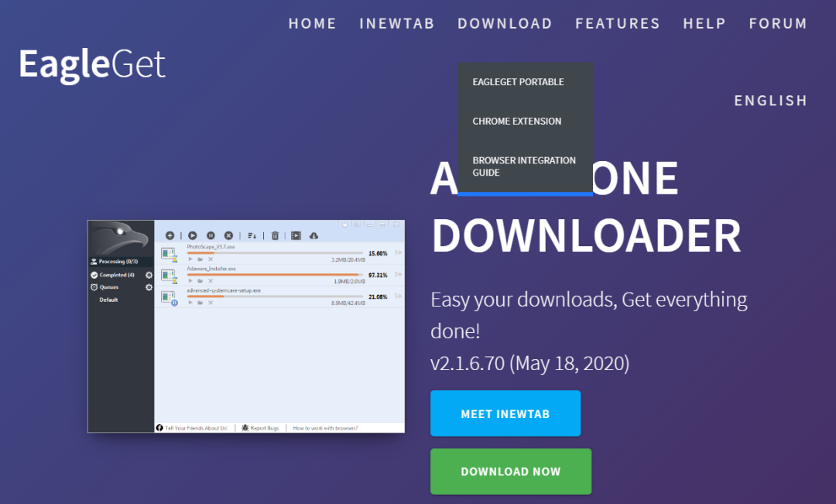This screenshot has width=836, height=504.
Task: Click Adaware_Installer.exe progress bar
Action: point(275,275)
